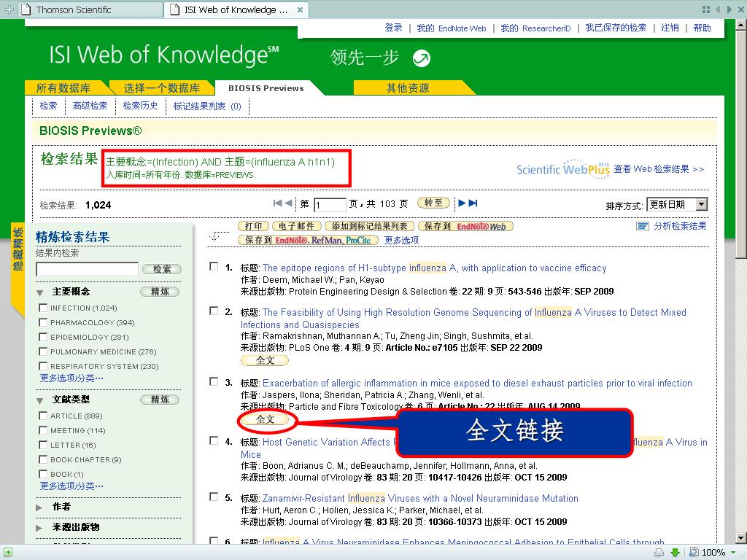Go to next results page arrow
The image size is (747, 560).
pyautogui.click(x=462, y=203)
